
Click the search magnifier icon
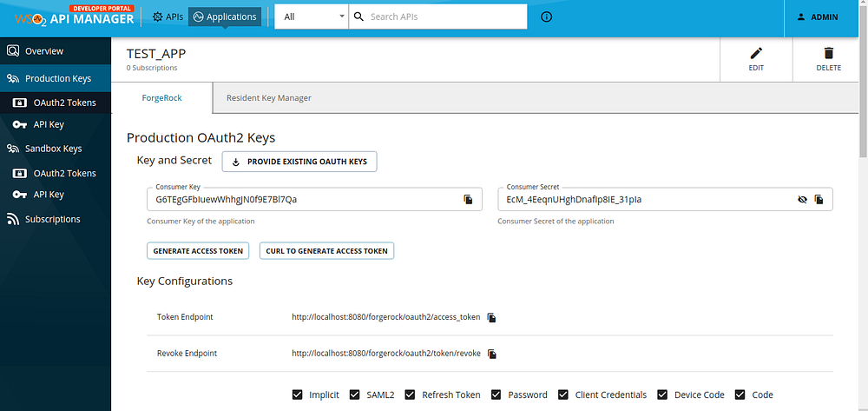click(358, 17)
